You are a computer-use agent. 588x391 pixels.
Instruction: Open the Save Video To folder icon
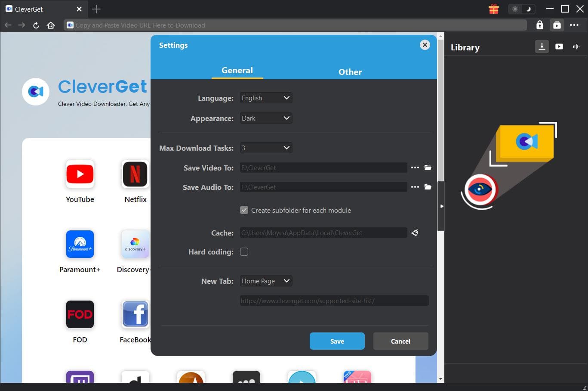[x=428, y=168]
